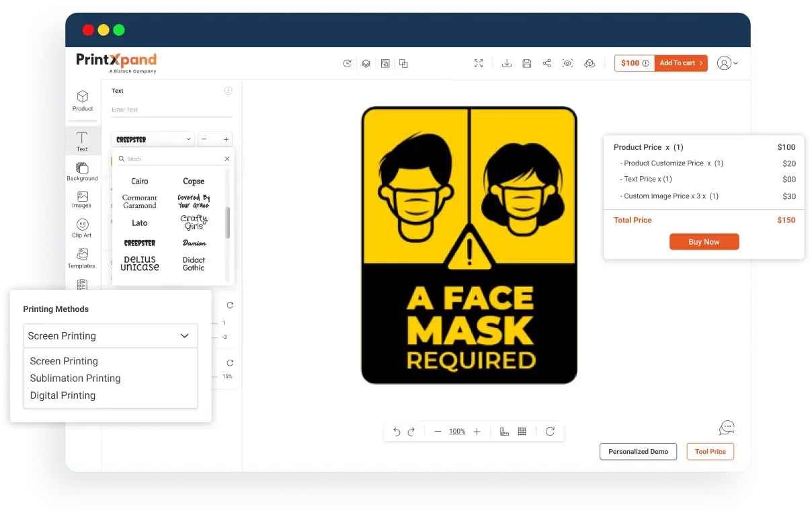Toggle the ruler display
The width and height of the screenshot is (812, 515).
(x=504, y=432)
